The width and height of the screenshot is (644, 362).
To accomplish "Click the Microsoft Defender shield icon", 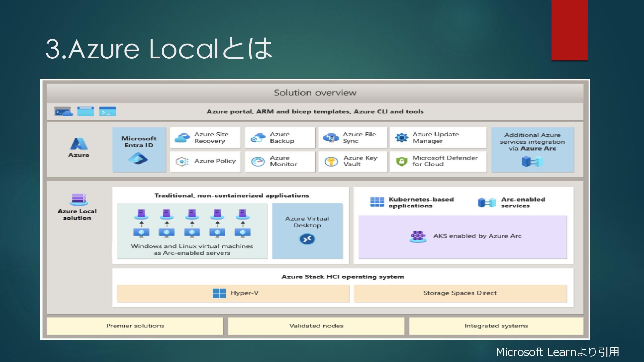I will (401, 162).
